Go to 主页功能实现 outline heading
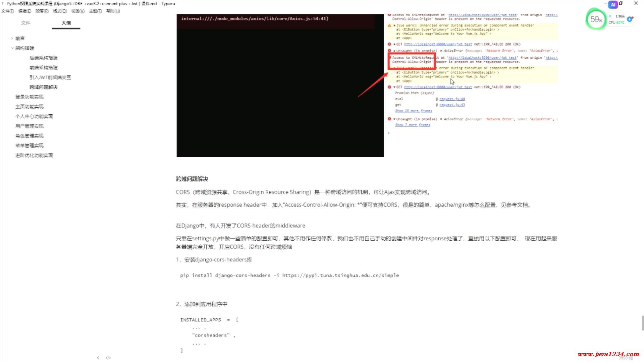 [x=29, y=106]
